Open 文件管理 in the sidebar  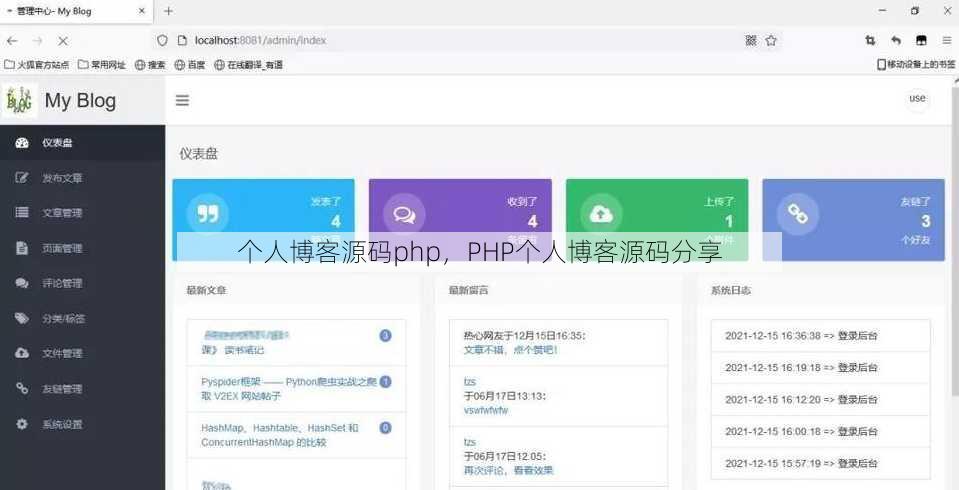[82, 354]
